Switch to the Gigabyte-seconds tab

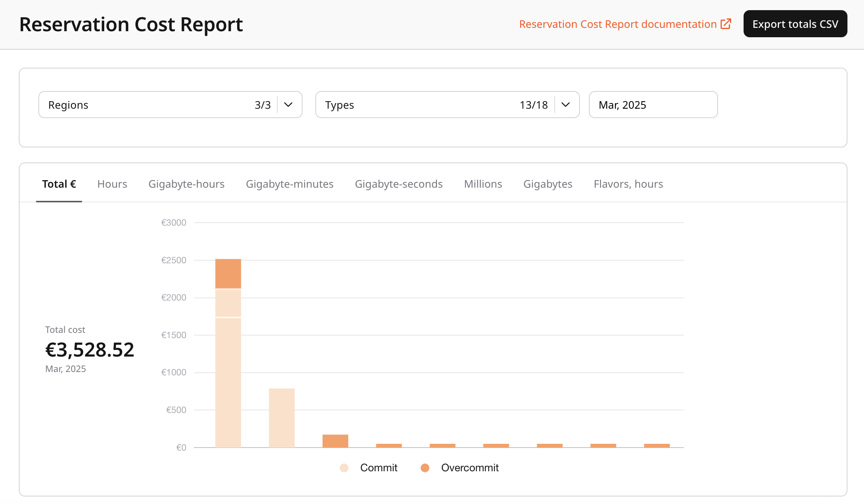pyautogui.click(x=399, y=184)
